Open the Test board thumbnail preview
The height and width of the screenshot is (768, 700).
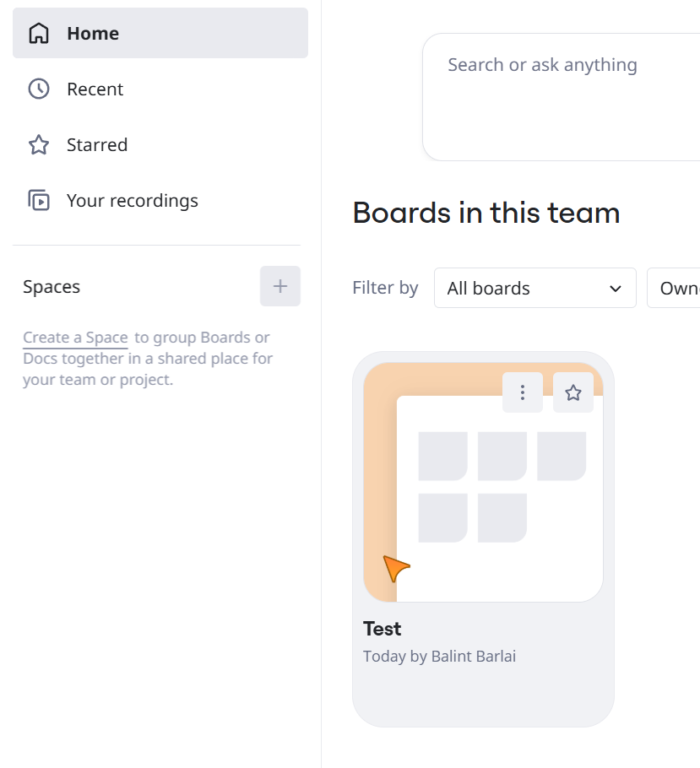click(x=483, y=483)
